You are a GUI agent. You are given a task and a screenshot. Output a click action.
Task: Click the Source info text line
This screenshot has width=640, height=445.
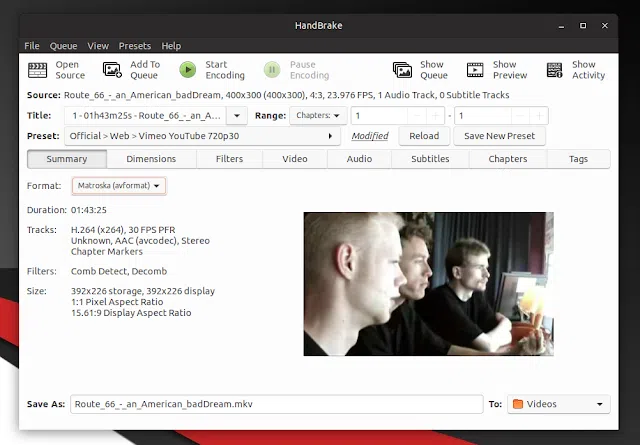coord(268,95)
